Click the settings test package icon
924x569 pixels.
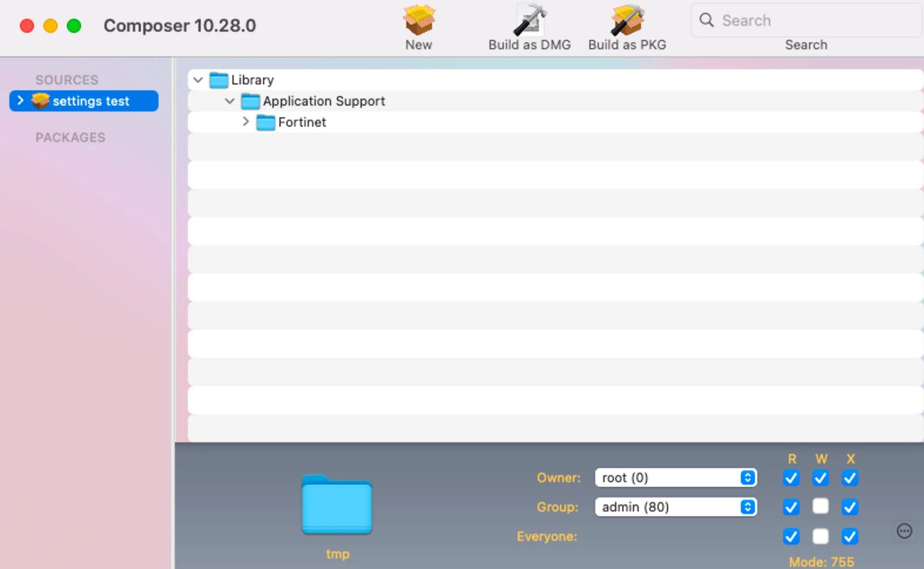pyautogui.click(x=40, y=101)
